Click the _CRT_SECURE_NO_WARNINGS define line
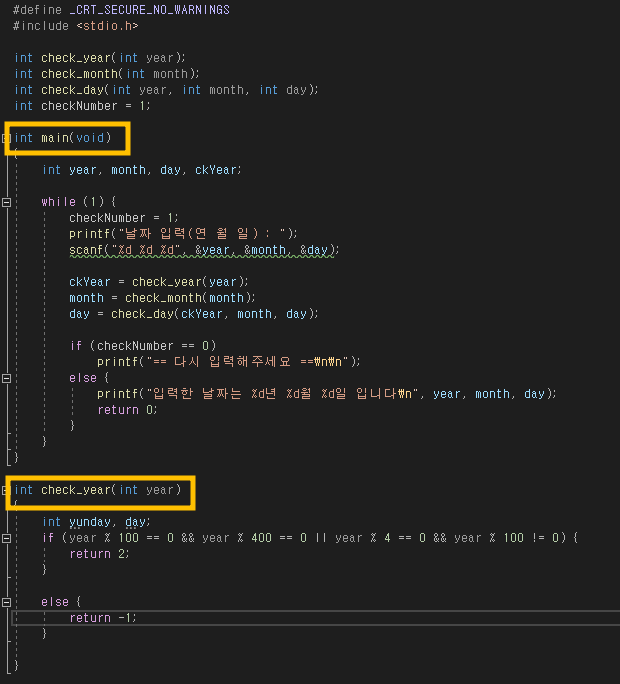This screenshot has width=620, height=684. coord(121,10)
